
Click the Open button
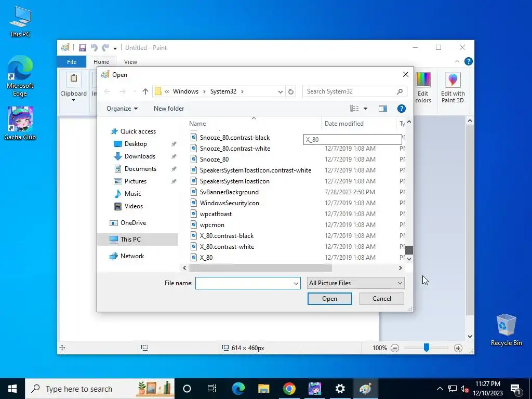(329, 299)
